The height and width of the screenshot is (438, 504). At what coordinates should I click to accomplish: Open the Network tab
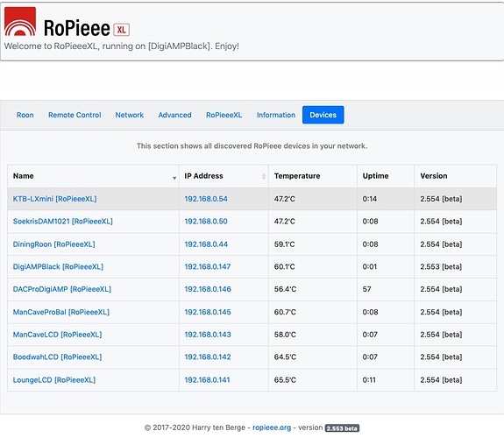coord(130,115)
